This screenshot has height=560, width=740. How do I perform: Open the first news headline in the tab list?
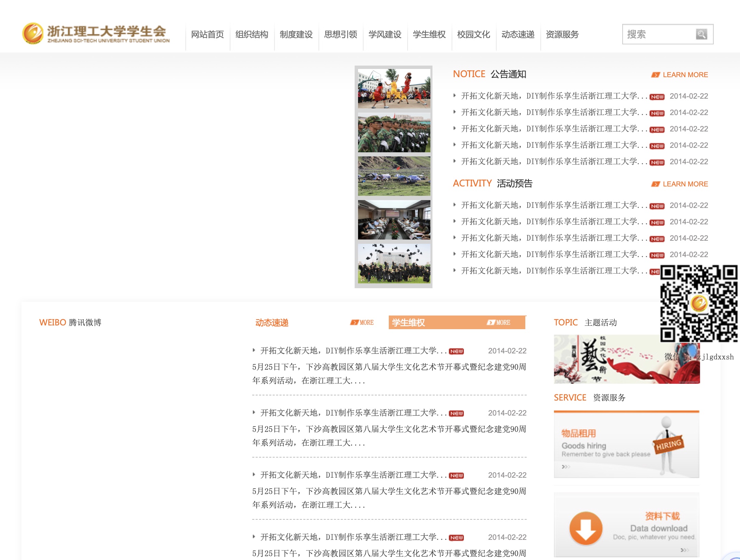point(354,351)
